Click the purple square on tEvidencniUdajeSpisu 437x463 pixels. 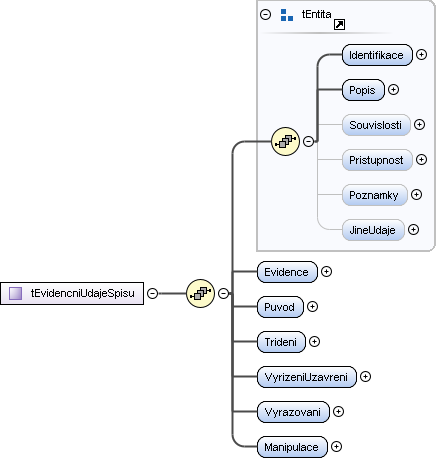tap(15, 293)
